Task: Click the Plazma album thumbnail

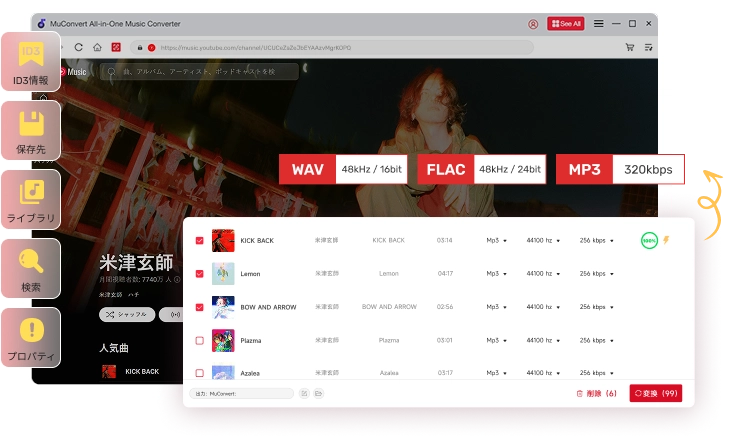Action: [223, 340]
